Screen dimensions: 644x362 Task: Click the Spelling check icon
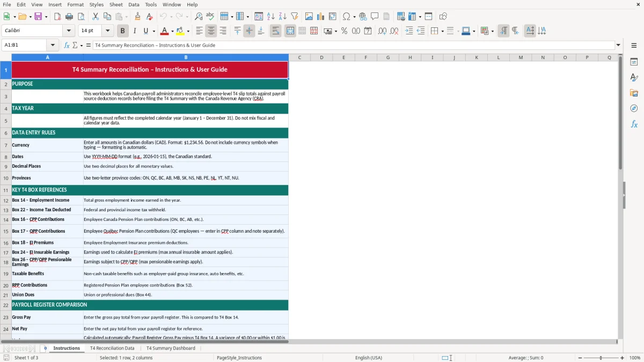210,17
